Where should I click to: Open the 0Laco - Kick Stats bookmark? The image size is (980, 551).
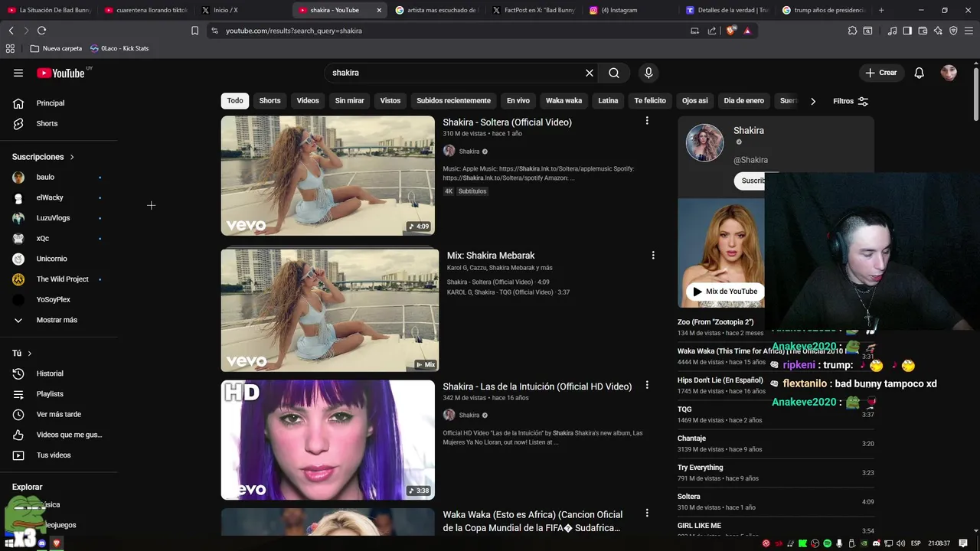point(119,48)
